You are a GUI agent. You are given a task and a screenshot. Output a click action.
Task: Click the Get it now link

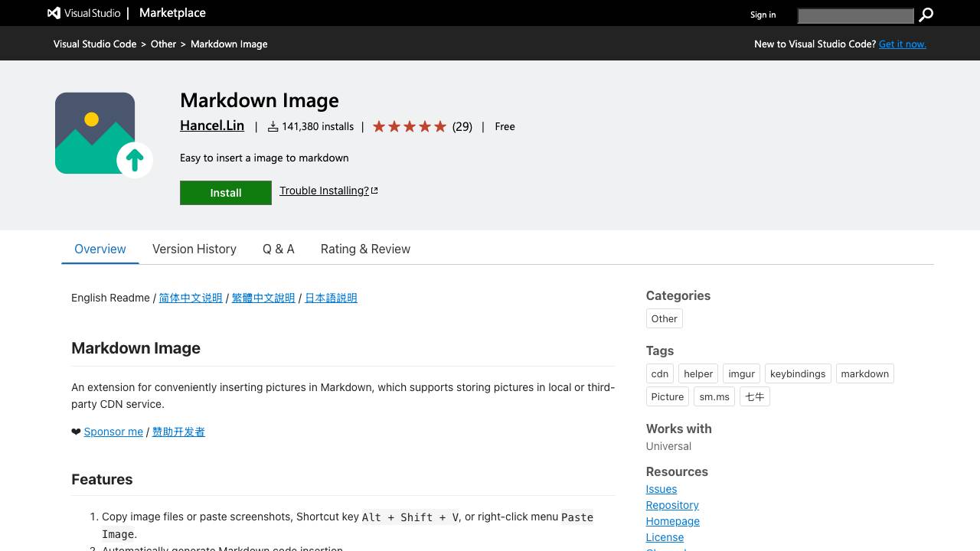[x=903, y=44]
